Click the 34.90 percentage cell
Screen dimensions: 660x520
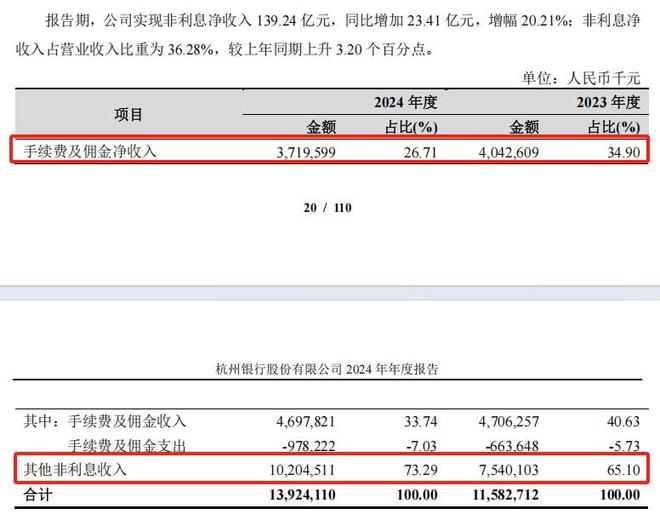[x=621, y=152]
